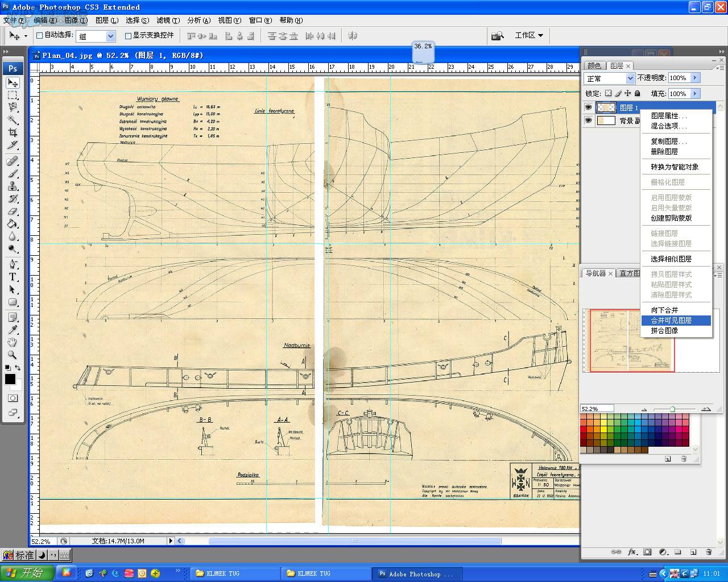The width and height of the screenshot is (728, 582).
Task: Select the Crop tool
Action: pos(13,132)
